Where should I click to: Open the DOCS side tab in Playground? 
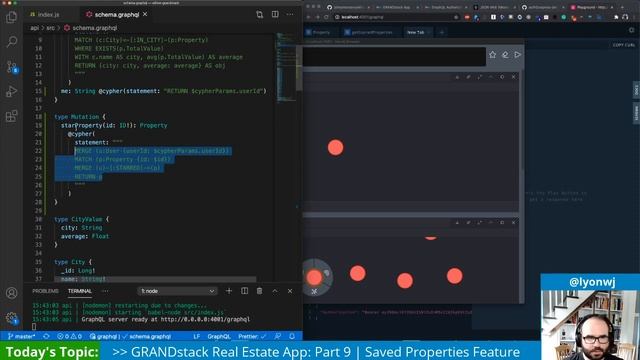coord(636,90)
